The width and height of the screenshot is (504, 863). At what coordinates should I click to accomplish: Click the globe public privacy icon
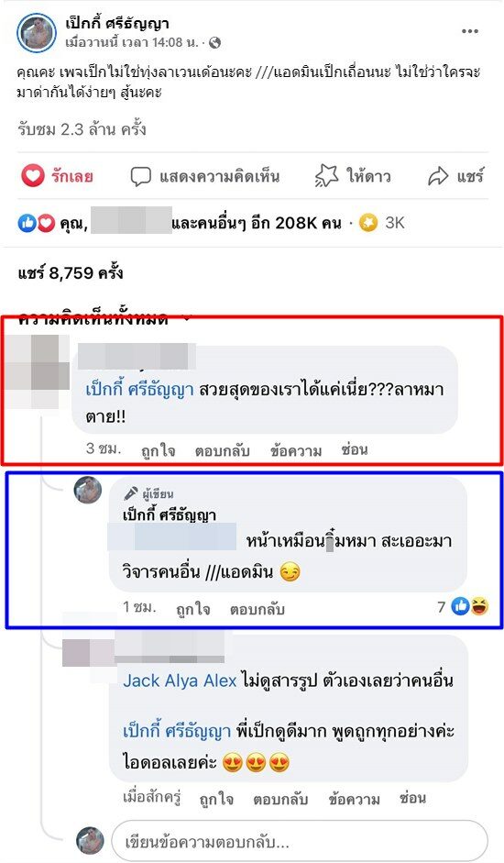[215, 42]
